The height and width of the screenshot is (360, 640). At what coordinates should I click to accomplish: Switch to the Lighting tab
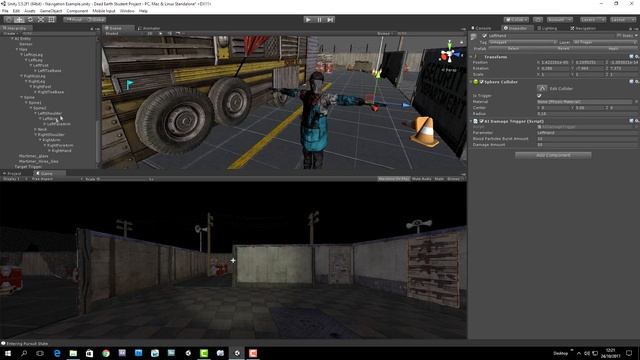[x=547, y=28]
